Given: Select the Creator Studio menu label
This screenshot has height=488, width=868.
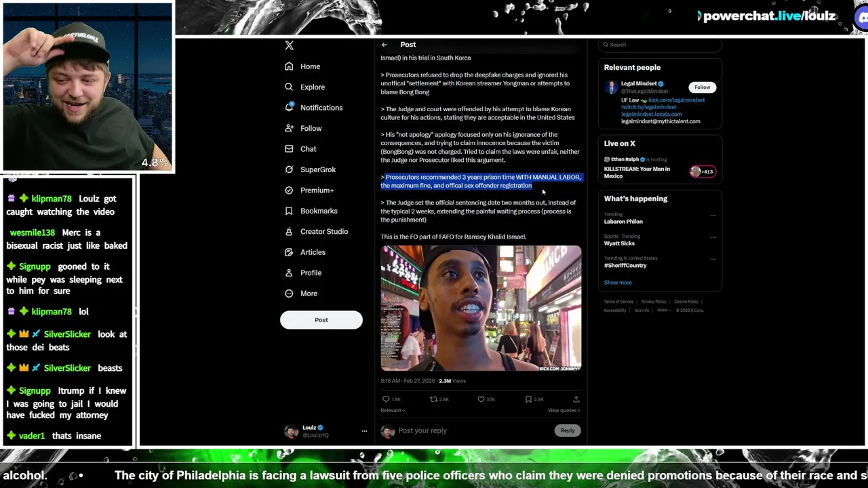Looking at the screenshot, I should [x=324, y=231].
